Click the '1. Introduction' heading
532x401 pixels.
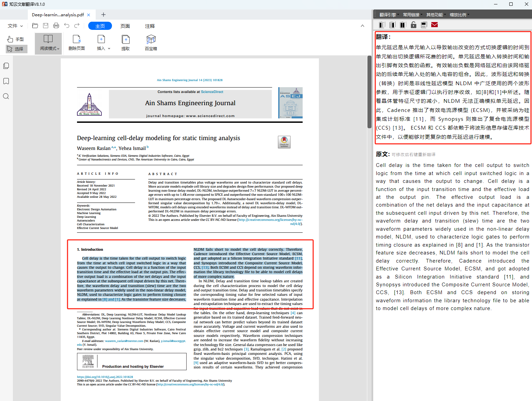(90, 249)
